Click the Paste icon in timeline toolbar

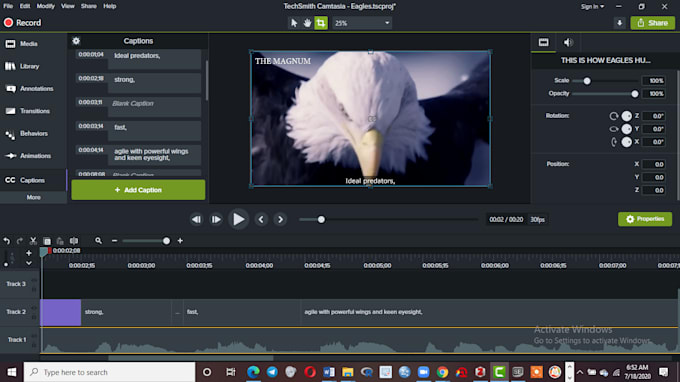point(60,241)
